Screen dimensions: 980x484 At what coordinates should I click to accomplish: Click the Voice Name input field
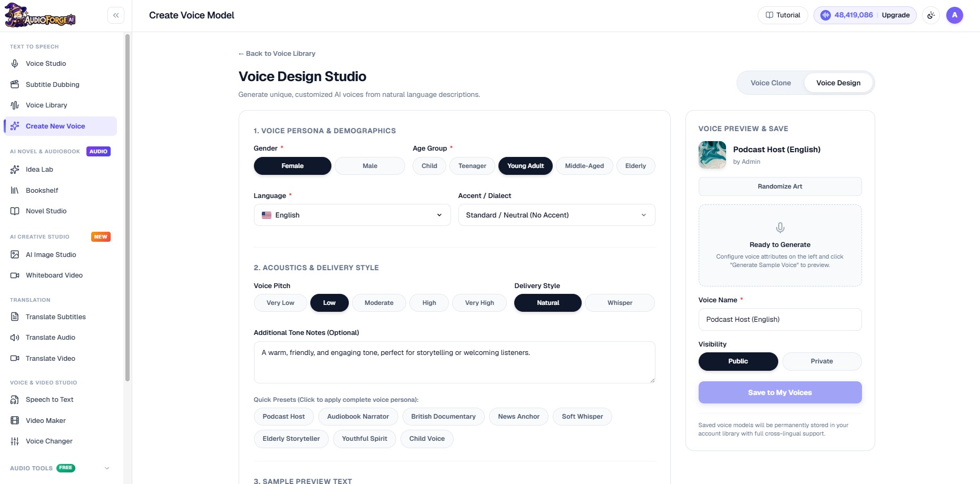coord(780,319)
